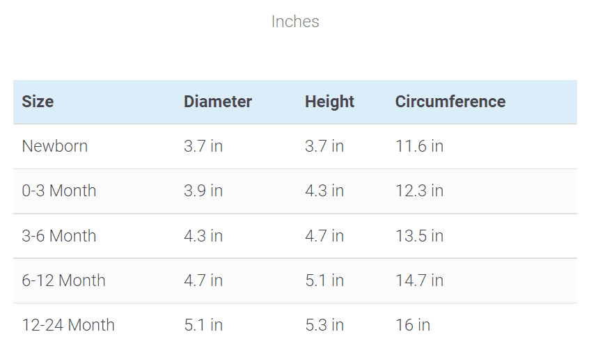The height and width of the screenshot is (364, 589).
Task: Select the Newborn diameter cell
Action: click(203, 146)
